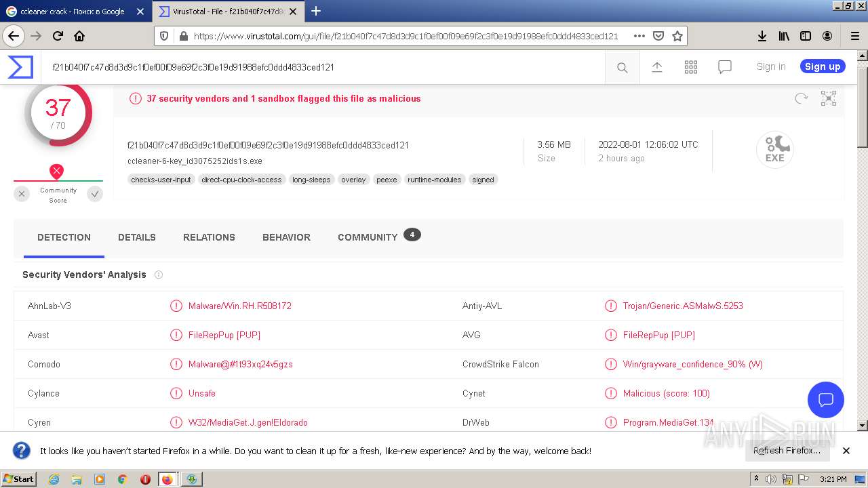Click the Sign in link
The image size is (868, 488).
pyautogui.click(x=771, y=66)
